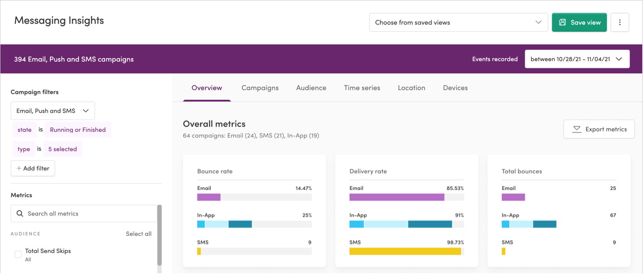Click the search magnifier in metrics panel

click(x=19, y=213)
